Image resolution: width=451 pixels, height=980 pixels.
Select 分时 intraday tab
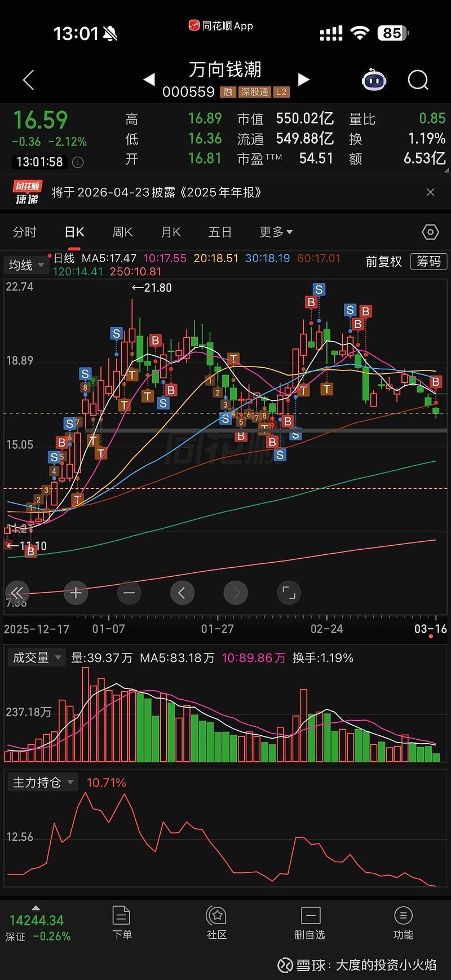[x=24, y=232]
